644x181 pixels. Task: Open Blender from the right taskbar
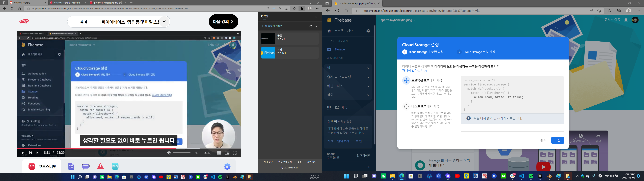pos(550,176)
